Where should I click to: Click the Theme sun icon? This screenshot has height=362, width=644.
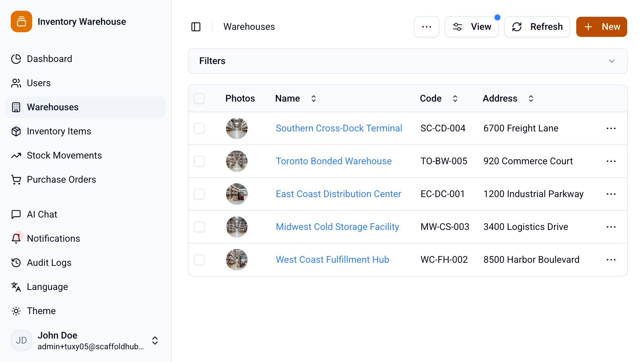pyautogui.click(x=16, y=311)
